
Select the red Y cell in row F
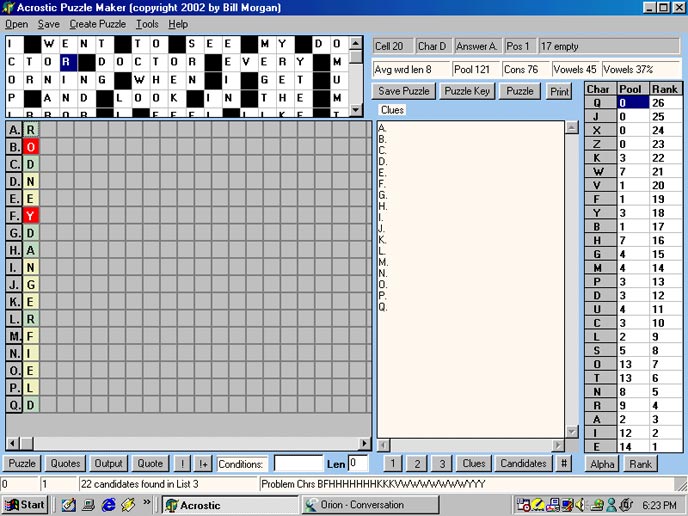pos(31,215)
